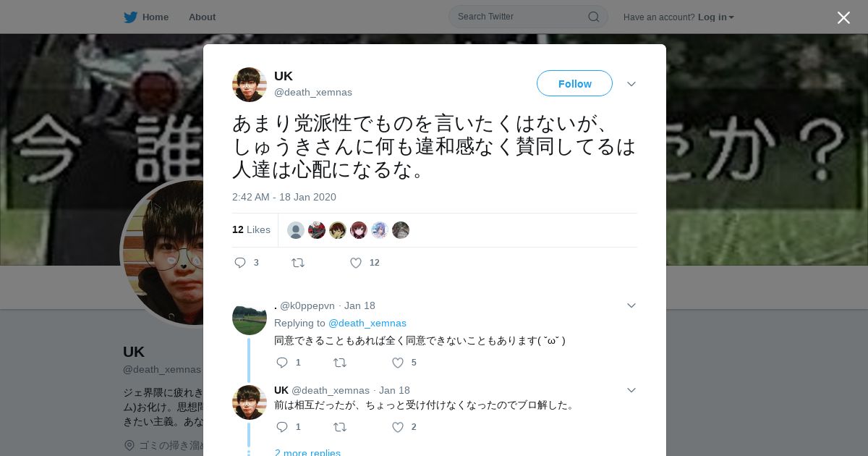Screen dimensions: 868x456
Task: Focus the Search Twitter field
Action: pos(521,17)
